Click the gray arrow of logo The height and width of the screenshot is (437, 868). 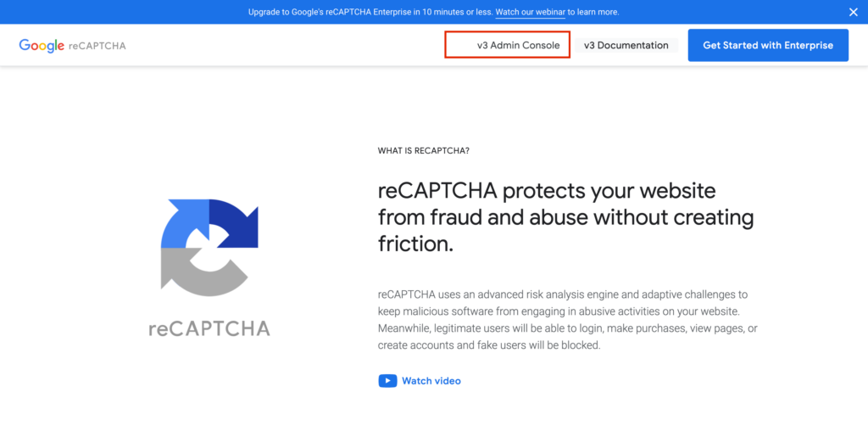(x=203, y=272)
